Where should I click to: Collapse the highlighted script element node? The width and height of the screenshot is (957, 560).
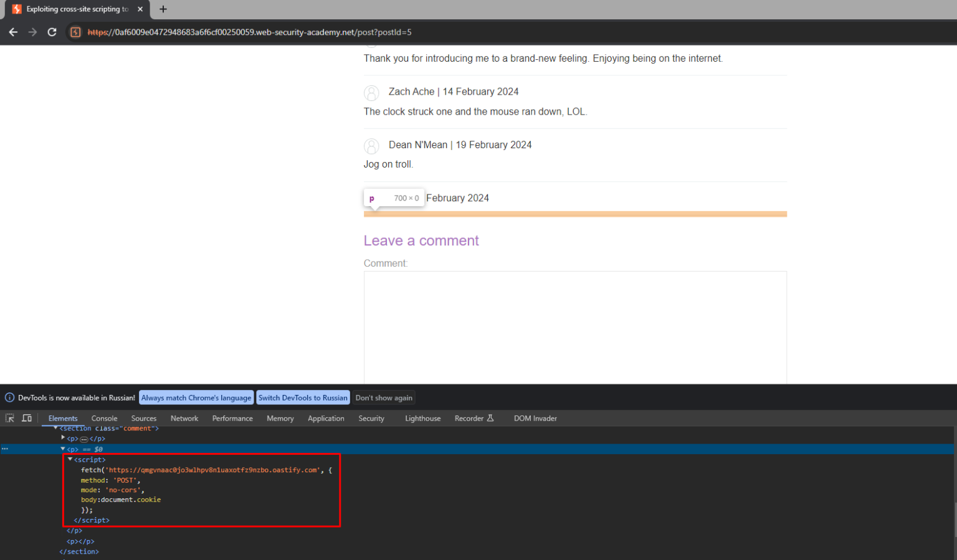pos(70,459)
